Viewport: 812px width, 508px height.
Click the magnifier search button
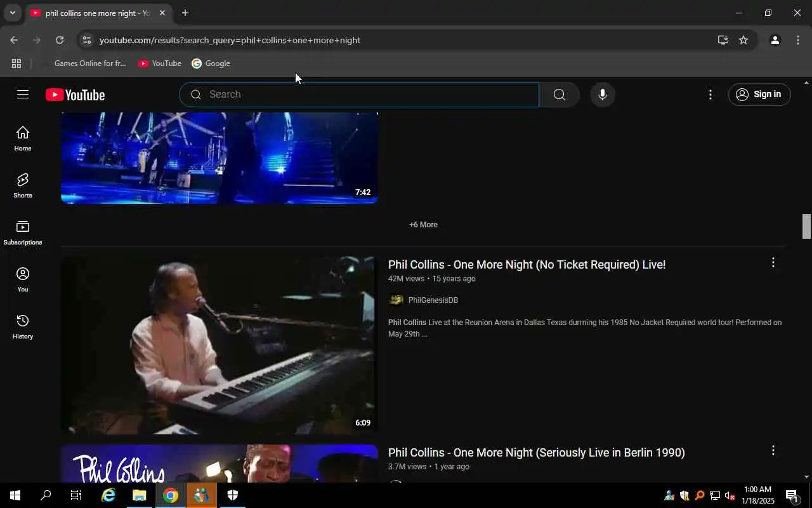559,95
